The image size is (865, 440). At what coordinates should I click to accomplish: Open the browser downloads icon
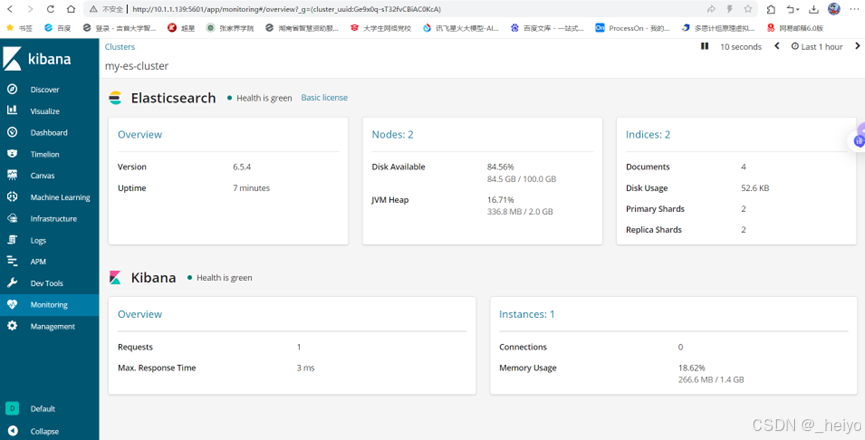coord(814,9)
